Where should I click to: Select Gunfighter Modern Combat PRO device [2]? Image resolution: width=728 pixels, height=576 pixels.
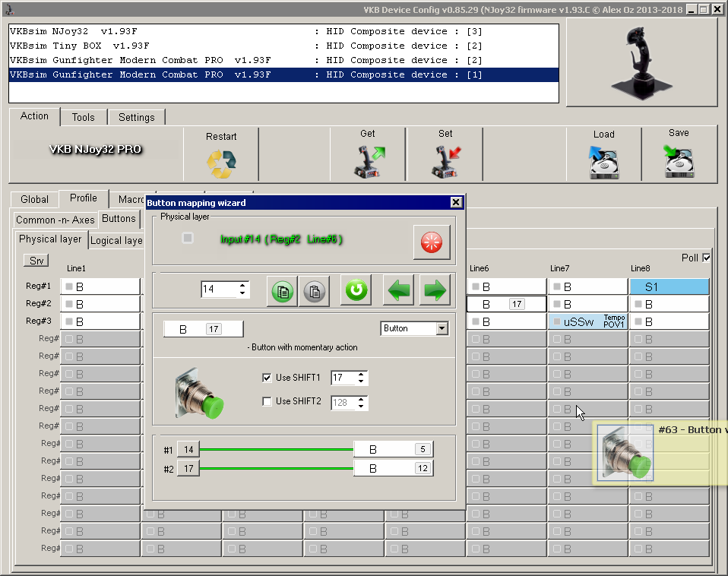coord(283,60)
